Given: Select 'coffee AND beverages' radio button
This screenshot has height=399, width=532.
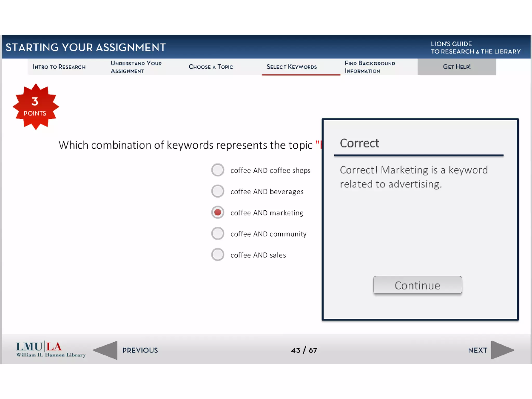Looking at the screenshot, I should point(218,191).
